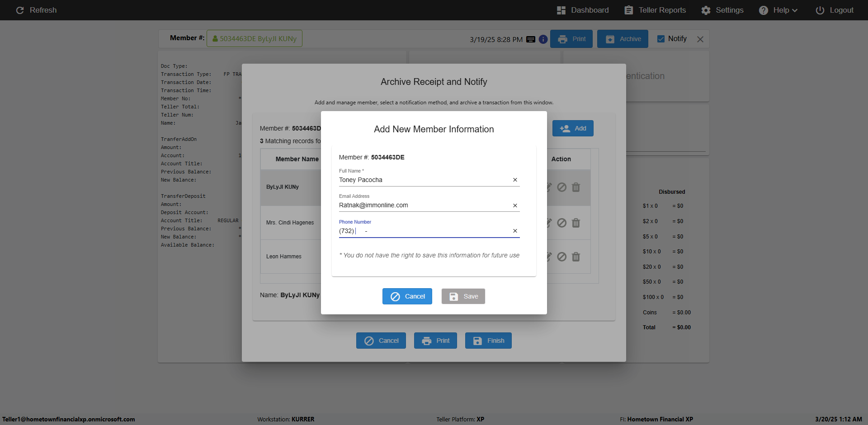Click the Archive button in the receipt header
The image size is (868, 425).
[623, 39]
